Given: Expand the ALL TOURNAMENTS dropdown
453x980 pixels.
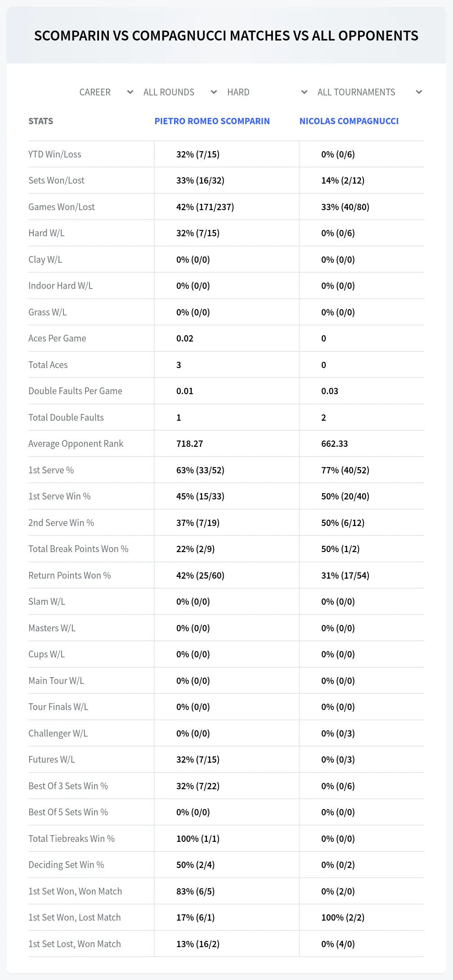Looking at the screenshot, I should [x=370, y=92].
